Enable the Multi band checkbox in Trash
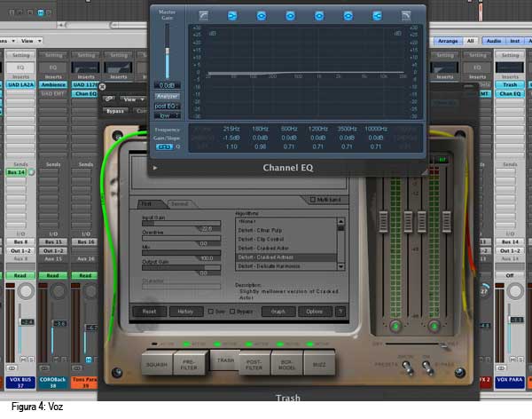 pos(312,200)
